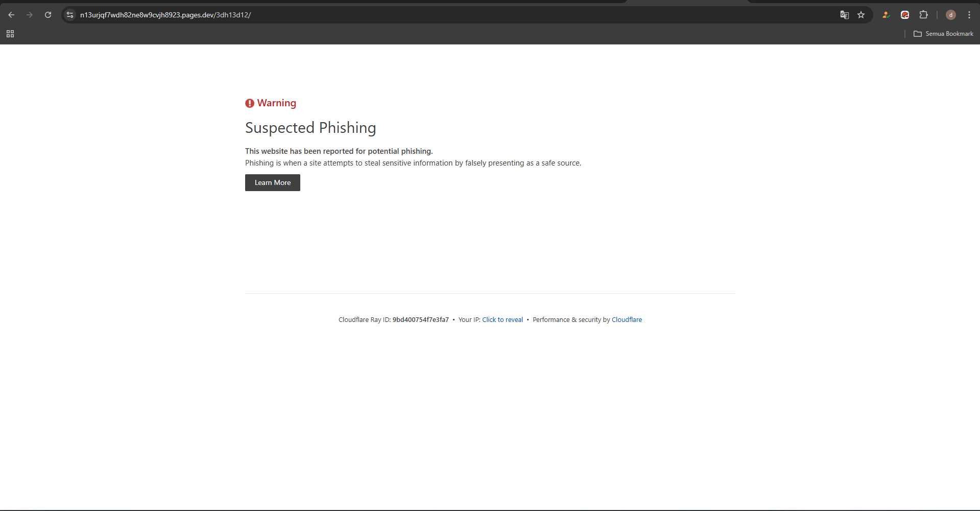Click the Learn More button

click(x=273, y=182)
